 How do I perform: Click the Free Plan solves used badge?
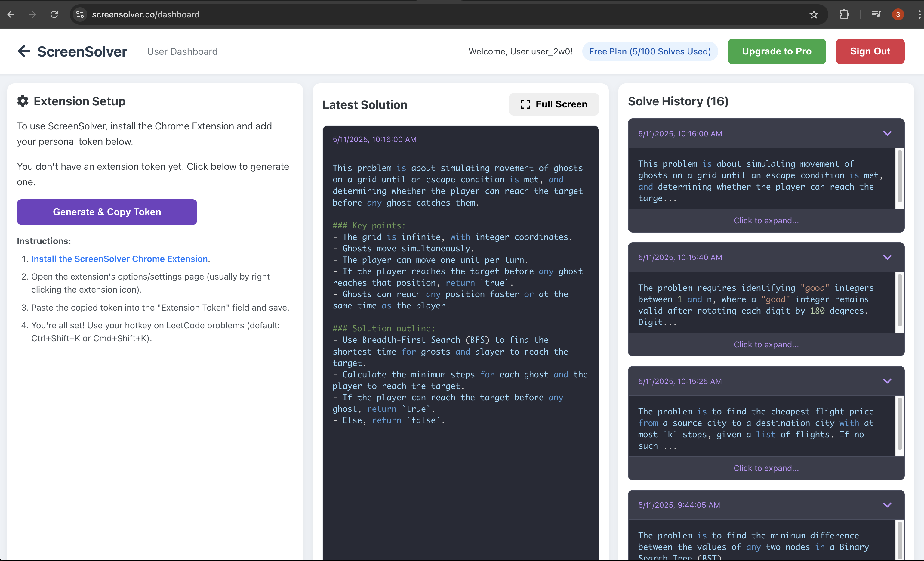649,51
